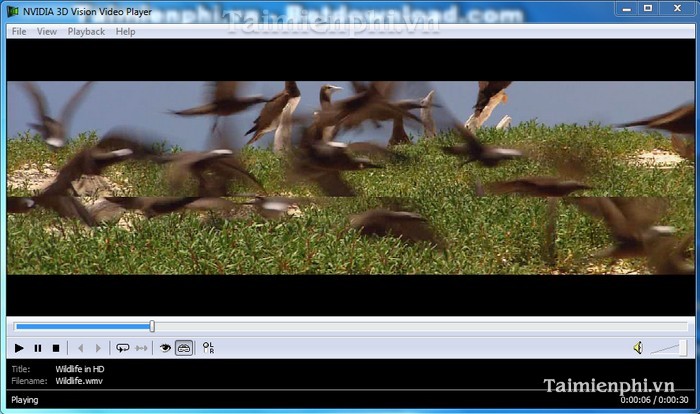The height and width of the screenshot is (414, 700).
Task: Toggle the loop playback icon
Action: (122, 348)
